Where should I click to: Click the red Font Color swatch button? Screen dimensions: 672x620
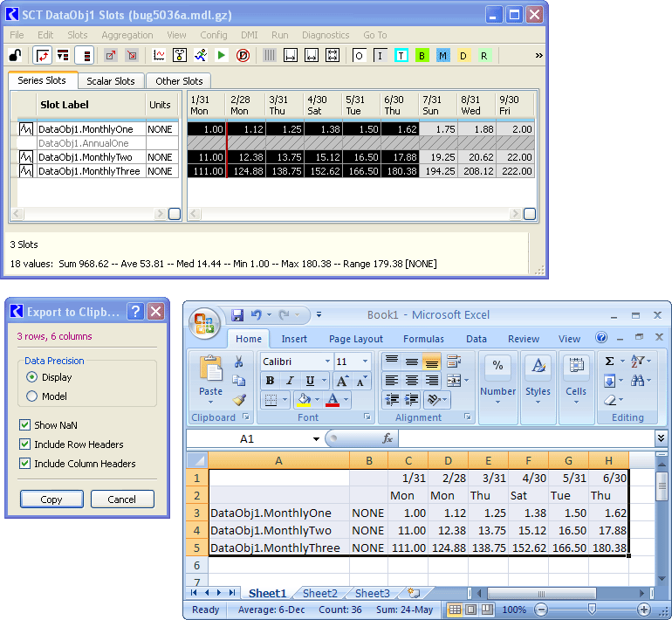[x=333, y=400]
